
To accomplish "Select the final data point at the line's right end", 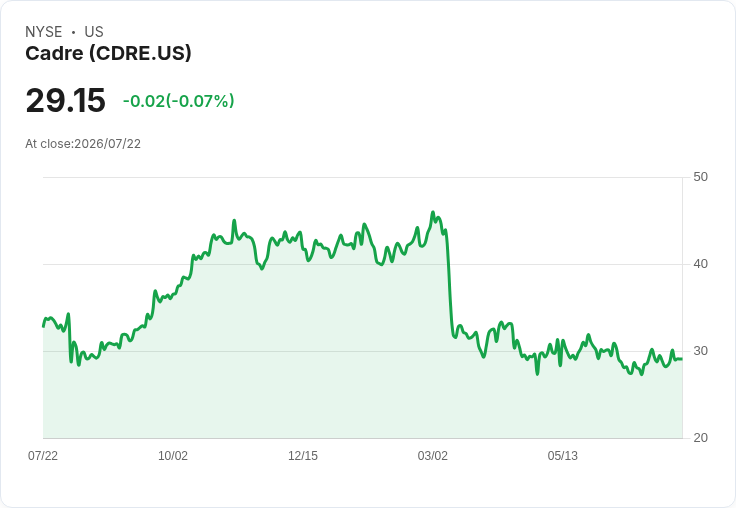I will point(682,359).
